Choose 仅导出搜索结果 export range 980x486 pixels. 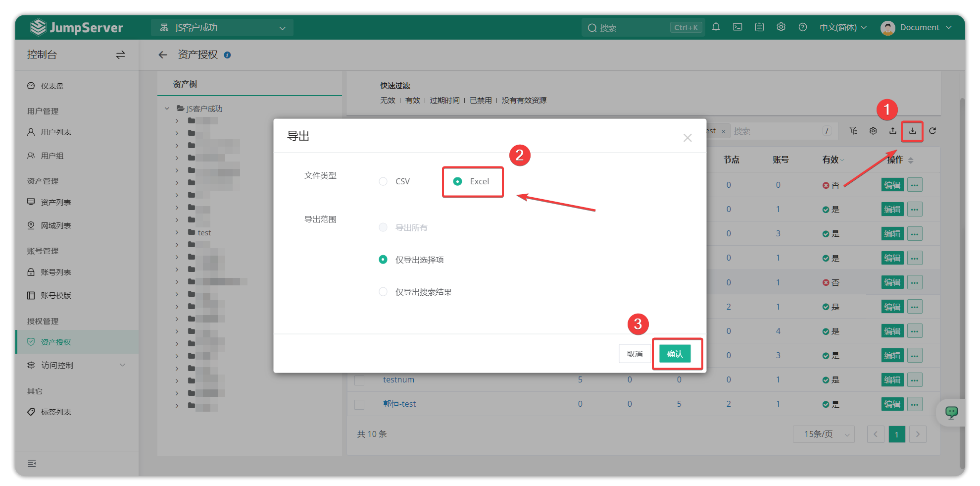383,292
